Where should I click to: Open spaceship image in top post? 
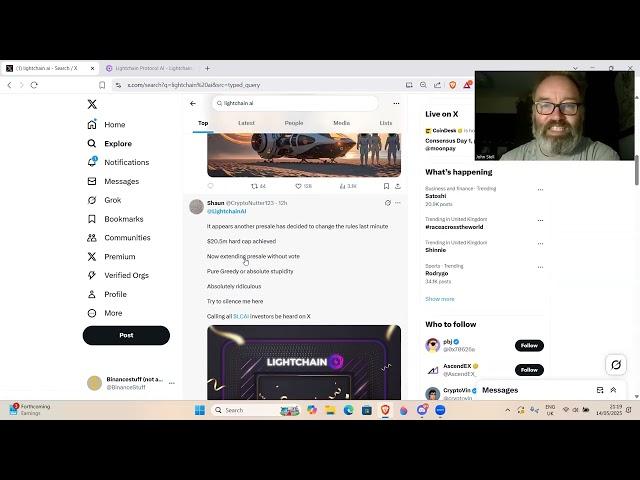click(304, 155)
